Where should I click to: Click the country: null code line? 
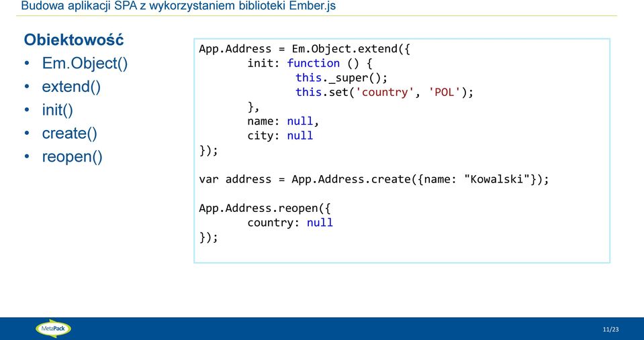pos(290,223)
